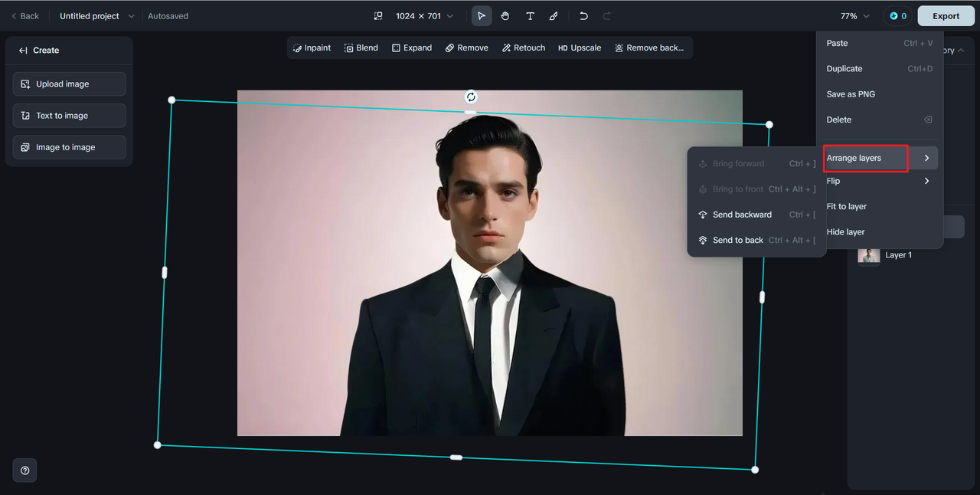Open the 77% zoom dropdown
The height and width of the screenshot is (495, 980).
point(855,16)
